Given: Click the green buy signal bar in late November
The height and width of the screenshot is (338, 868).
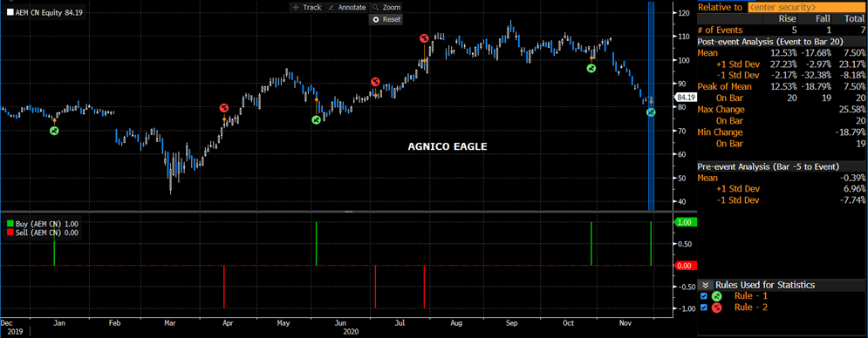Looking at the screenshot, I should (651, 243).
